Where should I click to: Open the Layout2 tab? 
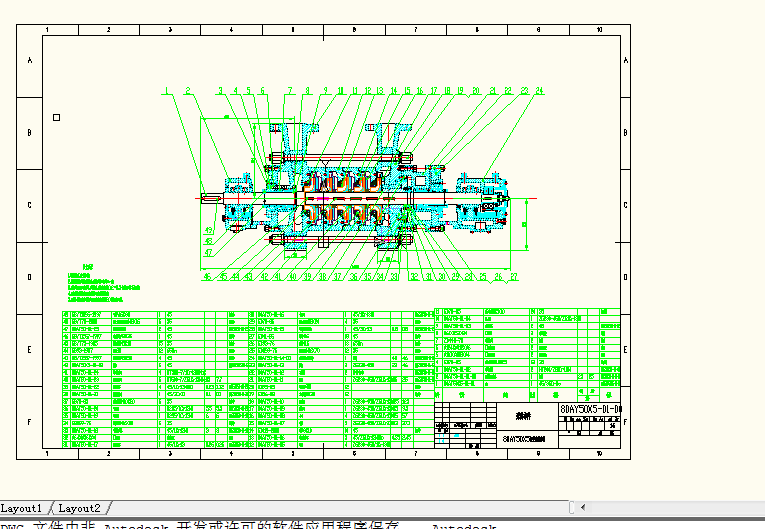pyautogui.click(x=80, y=508)
